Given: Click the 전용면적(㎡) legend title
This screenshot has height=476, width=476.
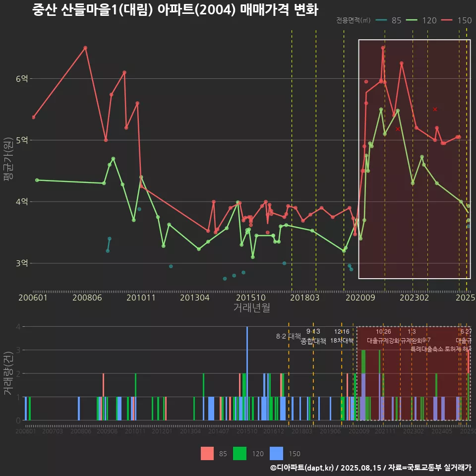Looking at the screenshot, I should [353, 20].
